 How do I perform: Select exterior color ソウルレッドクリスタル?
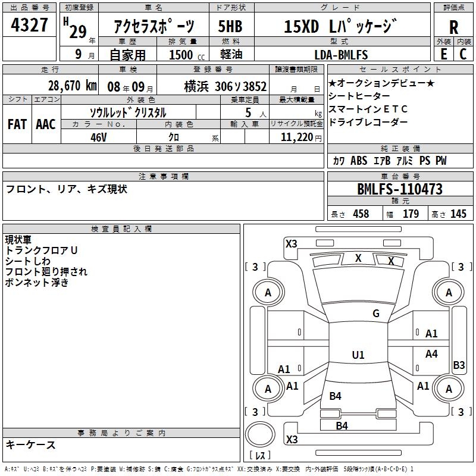[128, 112]
